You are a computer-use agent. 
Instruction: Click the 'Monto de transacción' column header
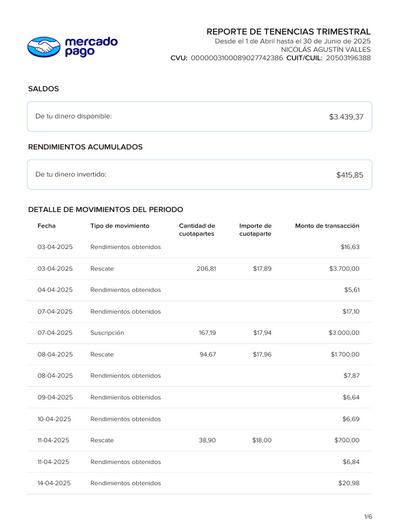327,225
